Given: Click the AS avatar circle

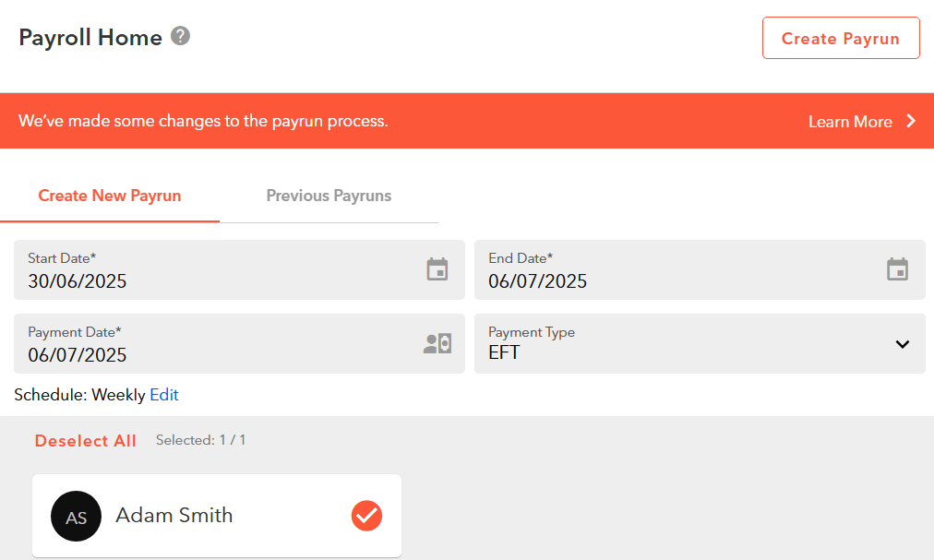Looking at the screenshot, I should coord(77,516).
